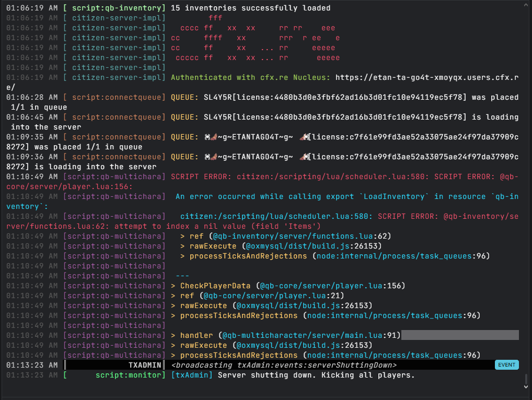Click 'Authenticated with cfx.re Nucleus:' text
This screenshot has width=532, height=400.
(250, 77)
